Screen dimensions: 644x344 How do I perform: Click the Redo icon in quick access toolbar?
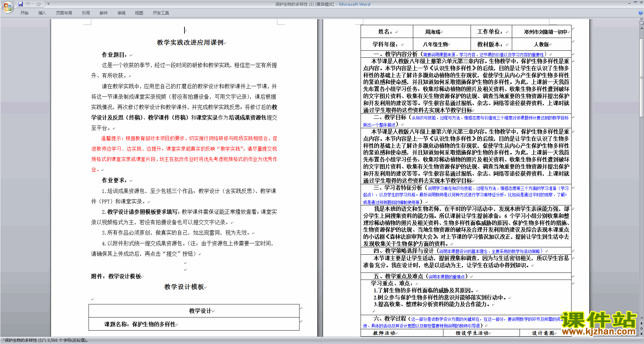39,4
